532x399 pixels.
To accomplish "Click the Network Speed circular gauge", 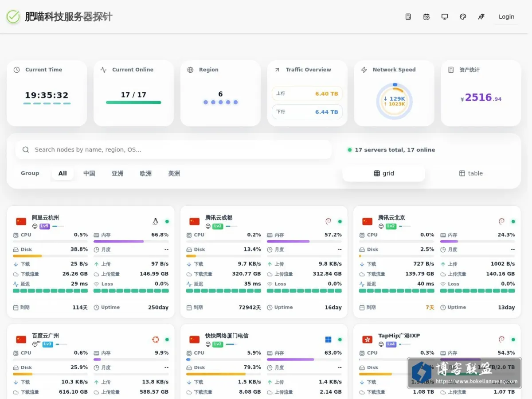I will pyautogui.click(x=394, y=102).
